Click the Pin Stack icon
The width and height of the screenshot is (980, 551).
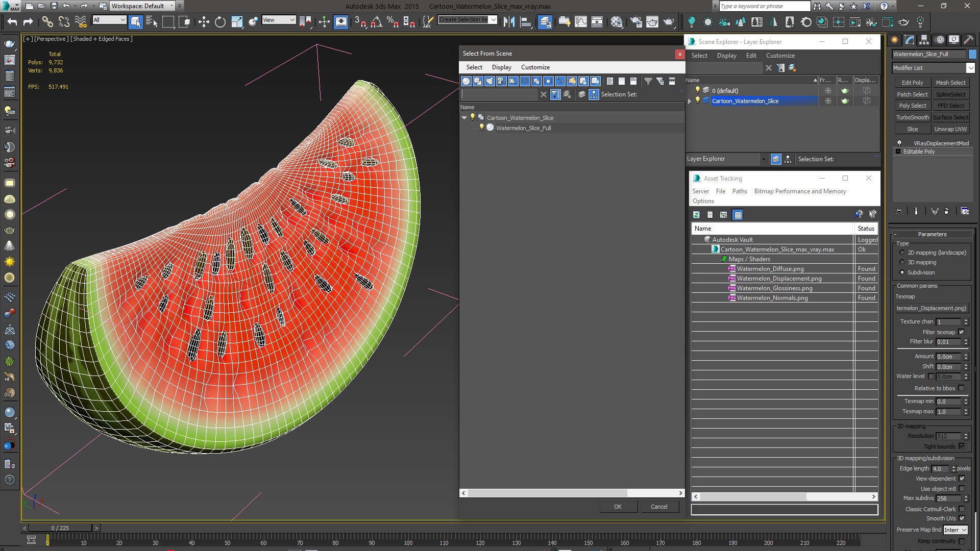[899, 211]
